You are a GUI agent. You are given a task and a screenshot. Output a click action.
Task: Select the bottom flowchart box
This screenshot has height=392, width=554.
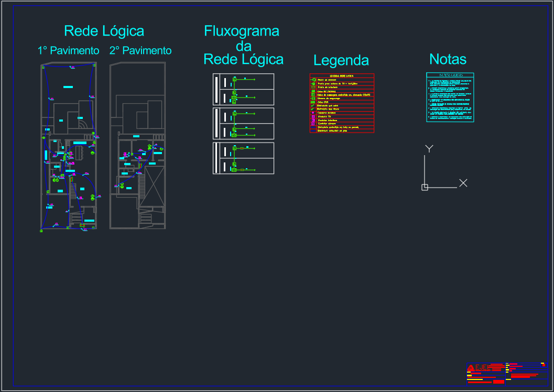(x=243, y=158)
